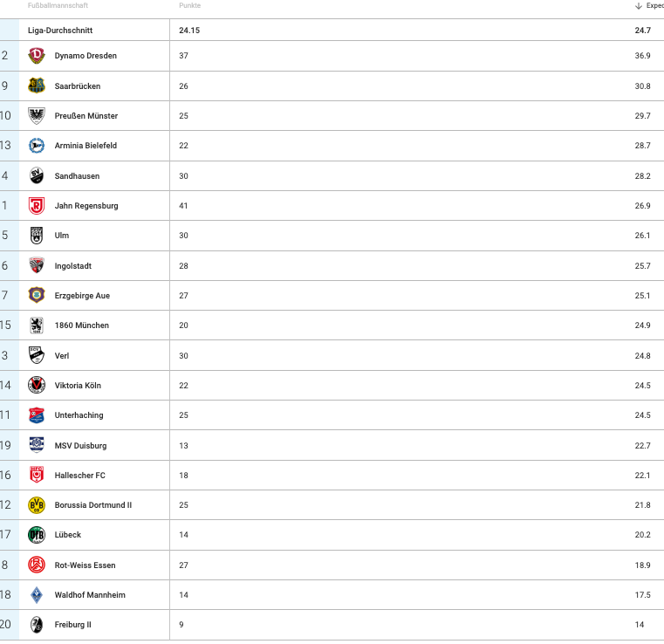The image size is (664, 644).
Task: Click the Dynamo Dresden club crest
Action: (37, 56)
